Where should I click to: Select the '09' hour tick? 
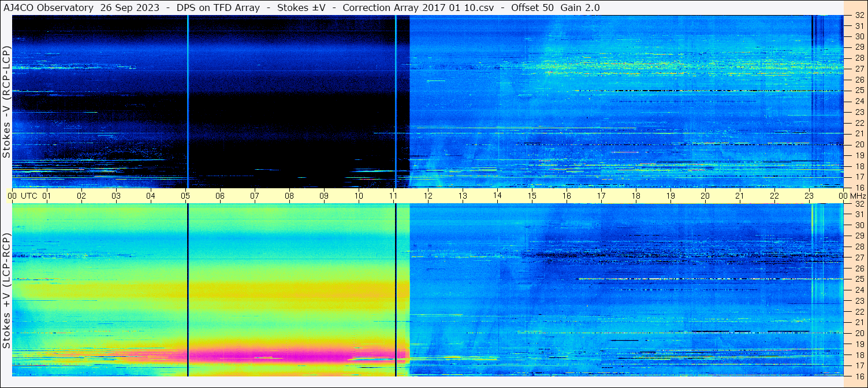(x=324, y=196)
